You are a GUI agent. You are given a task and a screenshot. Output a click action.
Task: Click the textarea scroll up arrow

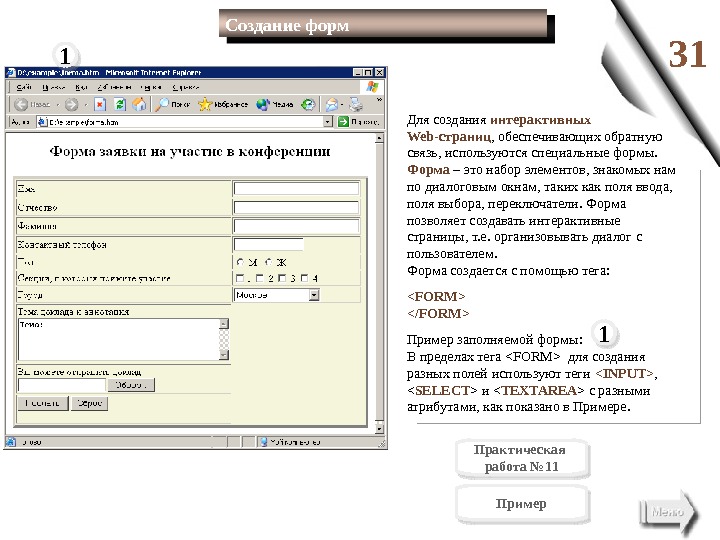[224, 324]
